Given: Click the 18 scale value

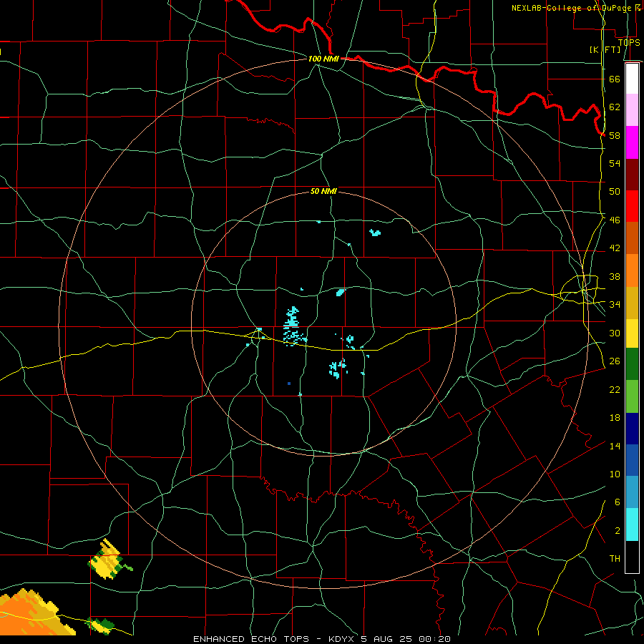Looking at the screenshot, I should coord(615,418).
